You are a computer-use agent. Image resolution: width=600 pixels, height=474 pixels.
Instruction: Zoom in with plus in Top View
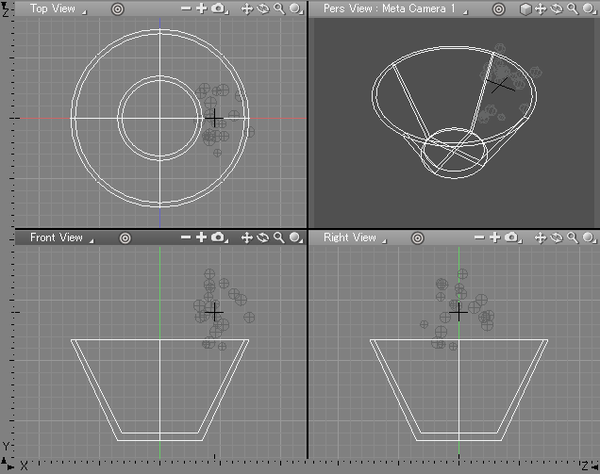(201, 9)
